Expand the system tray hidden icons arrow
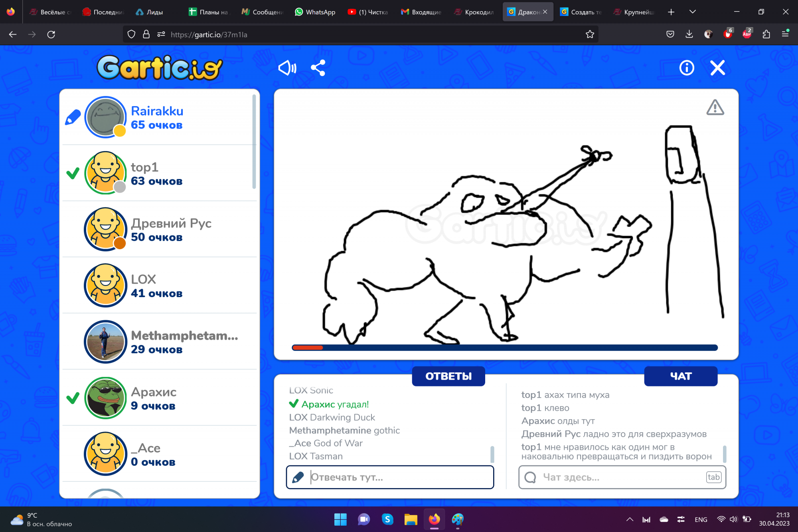The image size is (798, 532). tap(630, 519)
